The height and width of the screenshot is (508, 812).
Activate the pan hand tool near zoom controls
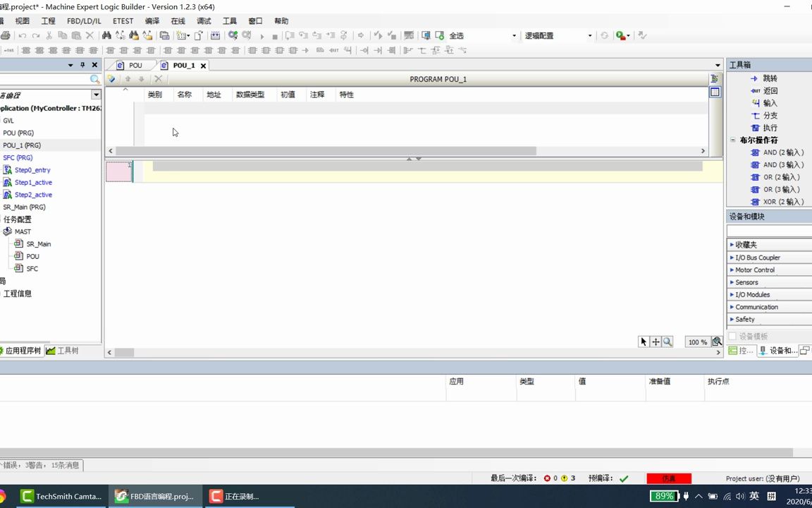tap(655, 341)
